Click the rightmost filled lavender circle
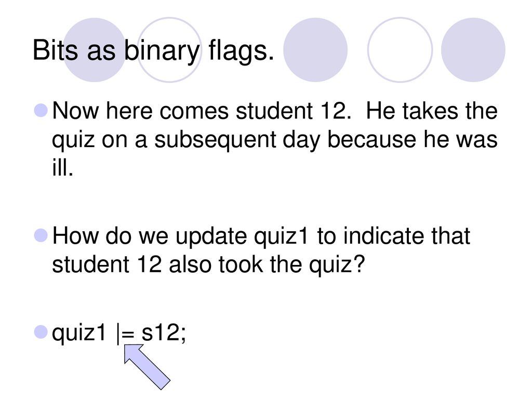This screenshot has height=399, width=532. pyautogui.click(x=473, y=50)
